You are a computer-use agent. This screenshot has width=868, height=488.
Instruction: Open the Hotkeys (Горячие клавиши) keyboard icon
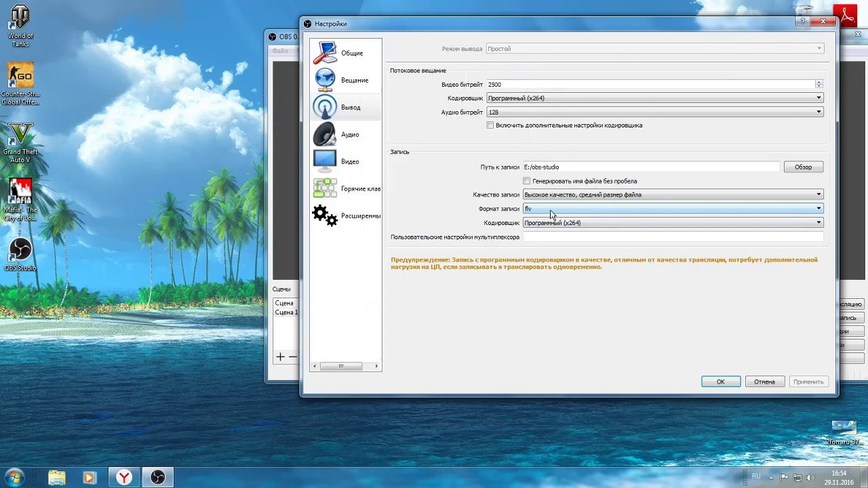coord(325,188)
